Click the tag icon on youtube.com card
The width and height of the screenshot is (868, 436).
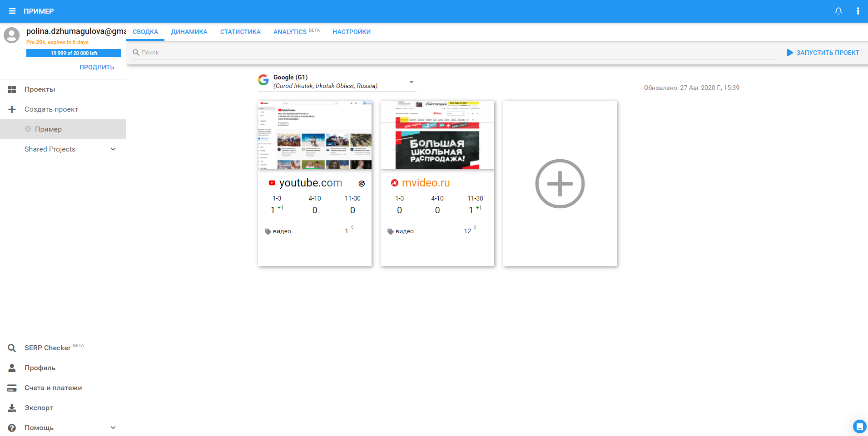click(268, 231)
